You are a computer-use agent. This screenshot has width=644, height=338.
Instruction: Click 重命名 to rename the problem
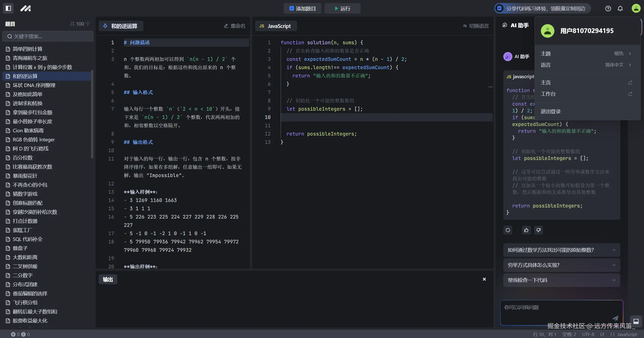tap(235, 26)
